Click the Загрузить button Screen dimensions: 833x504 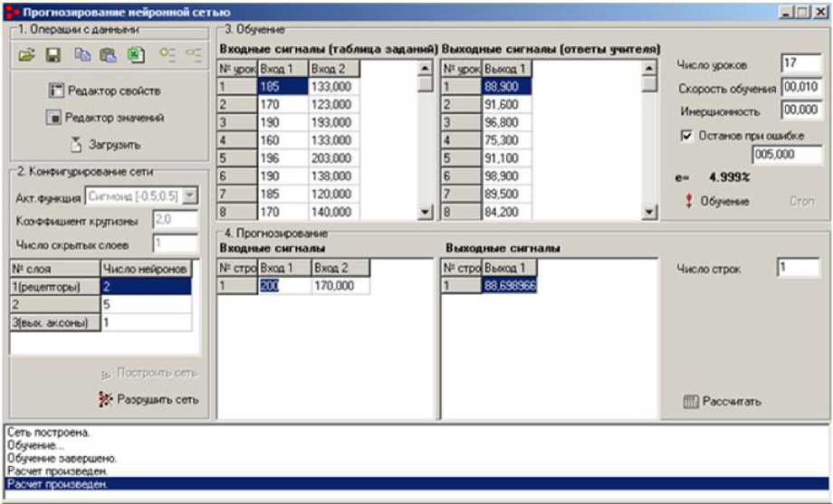[106, 145]
